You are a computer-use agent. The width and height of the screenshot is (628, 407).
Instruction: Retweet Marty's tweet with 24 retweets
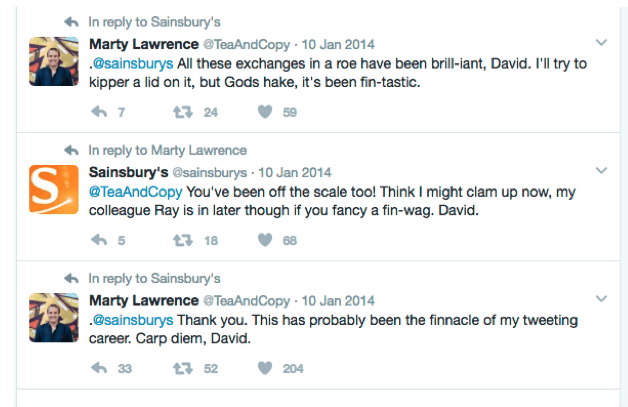(x=183, y=112)
